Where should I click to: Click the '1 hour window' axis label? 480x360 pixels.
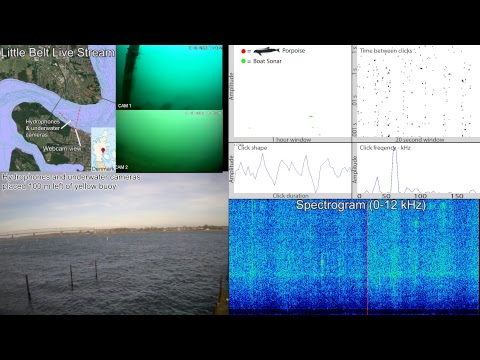coord(291,140)
